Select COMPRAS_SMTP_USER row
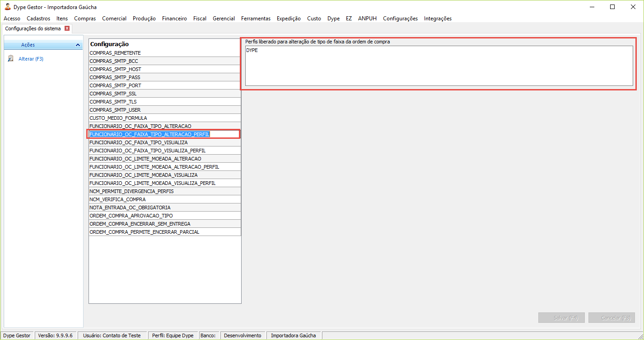Viewport: 644px width, 340px height. point(164,110)
